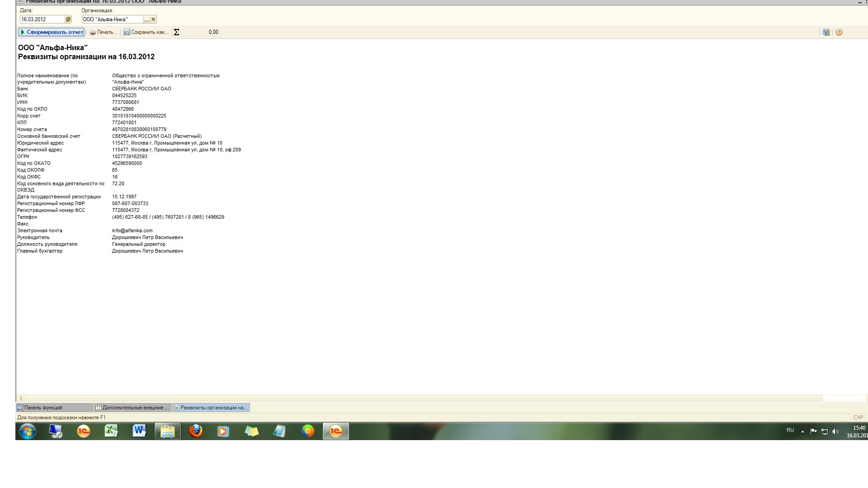Click the RU language indicator
Image resolution: width=868 pixels, height=488 pixels.
pyautogui.click(x=790, y=430)
